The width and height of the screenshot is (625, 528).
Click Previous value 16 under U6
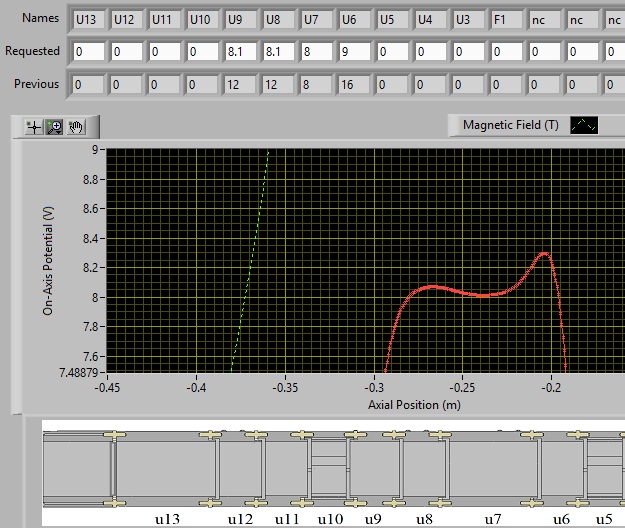[x=354, y=84]
